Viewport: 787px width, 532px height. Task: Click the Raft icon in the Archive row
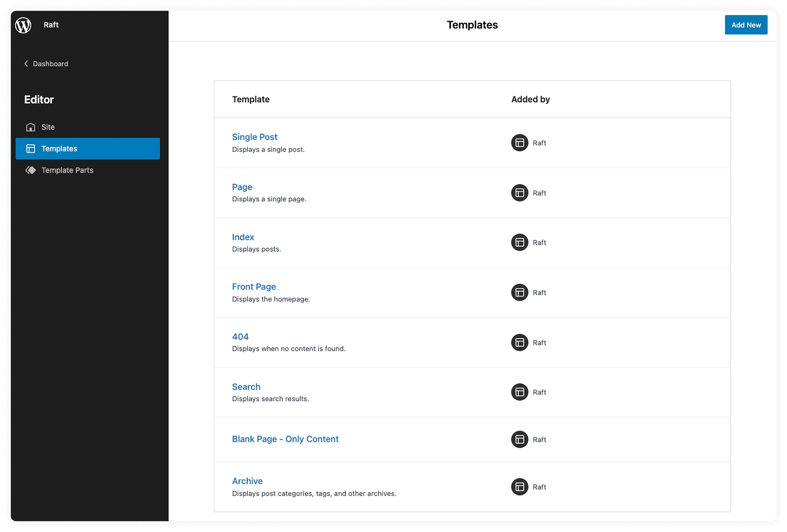[519, 487]
